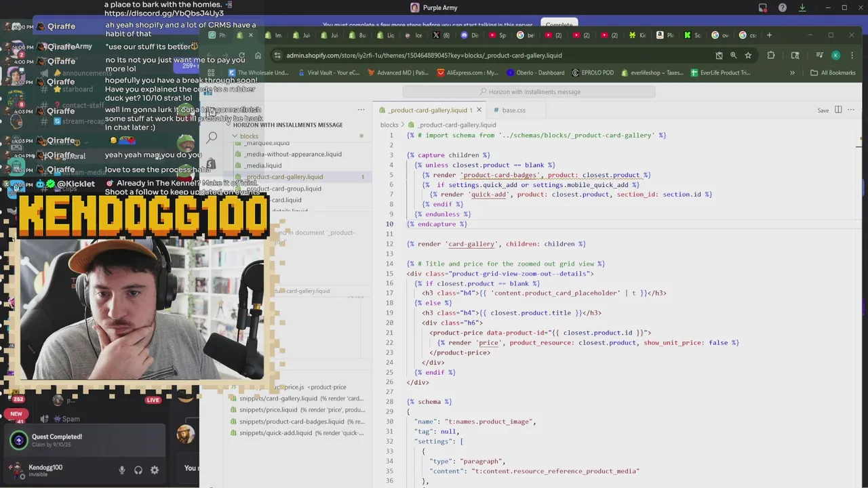This screenshot has width=868, height=488.
Task: Open everlifeshop Taxes bookmark
Action: click(652, 73)
